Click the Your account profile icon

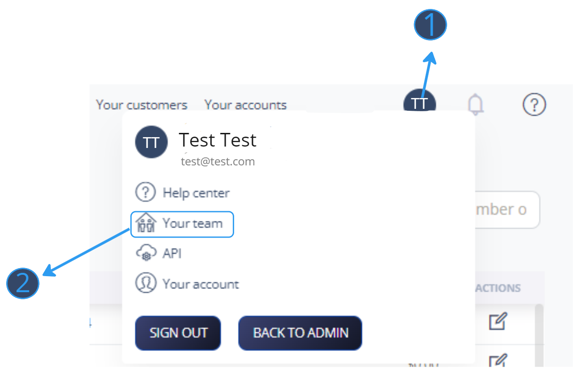click(x=146, y=284)
